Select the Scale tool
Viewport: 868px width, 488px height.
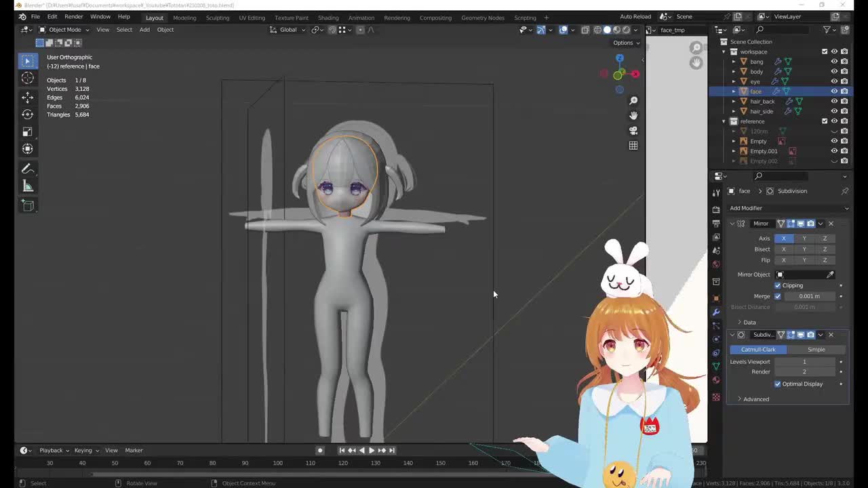pyautogui.click(x=28, y=131)
